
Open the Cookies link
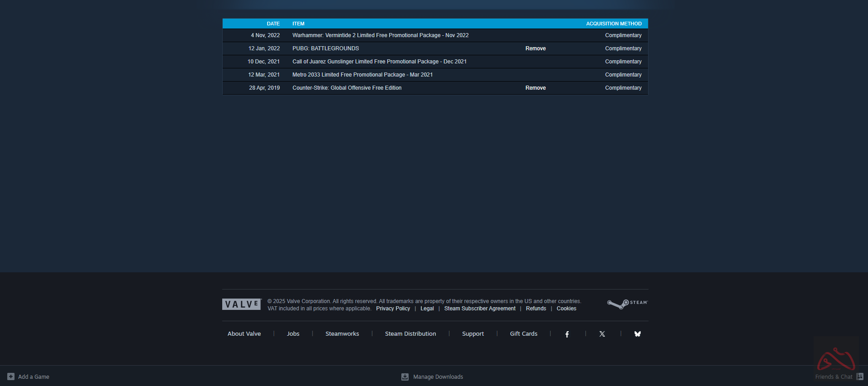coord(566,309)
